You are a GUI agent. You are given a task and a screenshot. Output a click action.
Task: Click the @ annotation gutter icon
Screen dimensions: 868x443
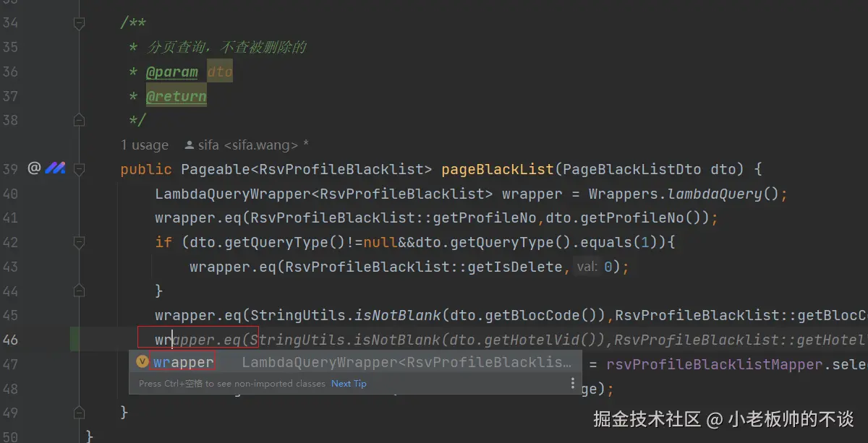click(33, 169)
